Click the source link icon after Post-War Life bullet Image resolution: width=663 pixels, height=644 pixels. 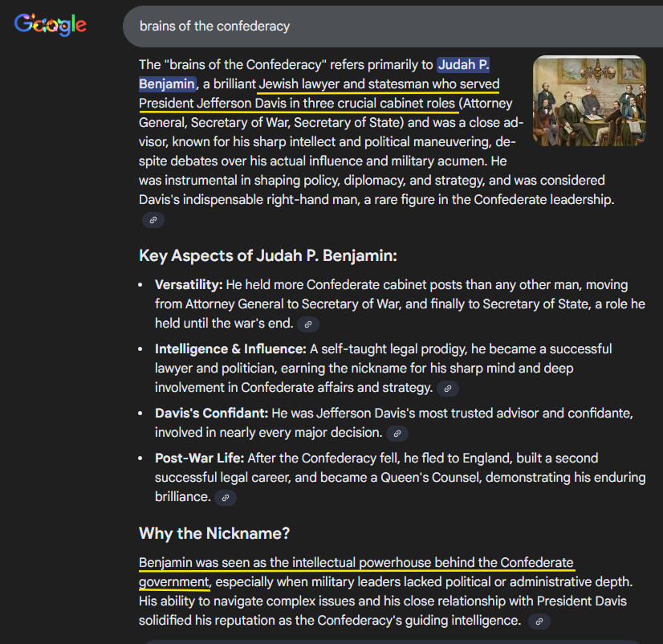pyautogui.click(x=226, y=498)
